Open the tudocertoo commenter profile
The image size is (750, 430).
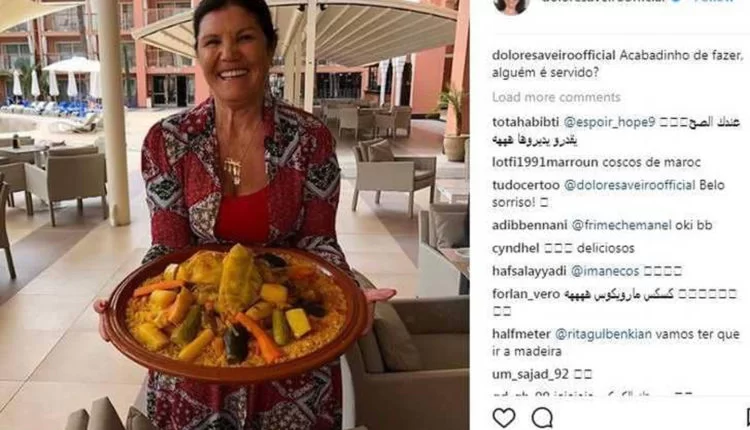tap(526, 185)
